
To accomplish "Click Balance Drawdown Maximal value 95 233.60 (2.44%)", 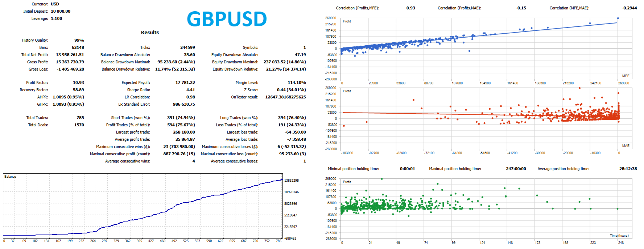I will coord(176,62).
